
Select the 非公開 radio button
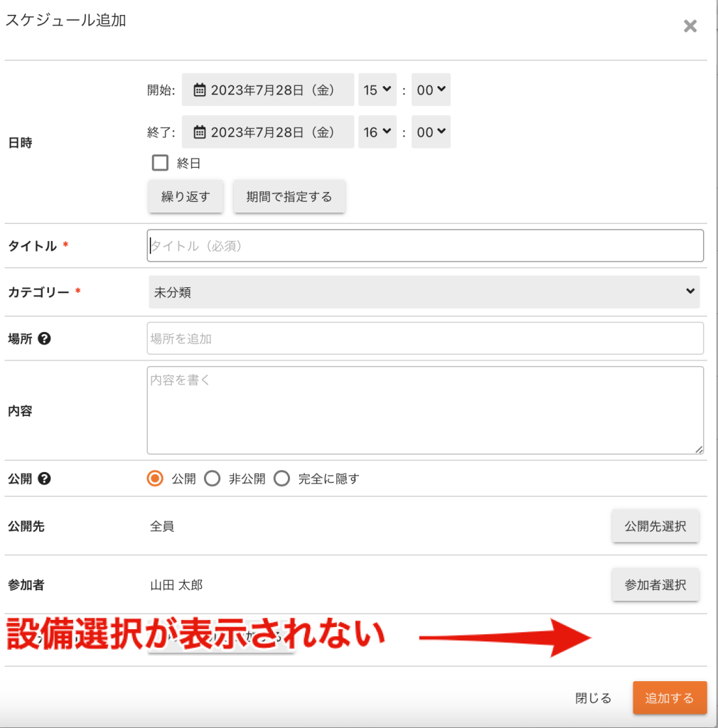(x=212, y=479)
